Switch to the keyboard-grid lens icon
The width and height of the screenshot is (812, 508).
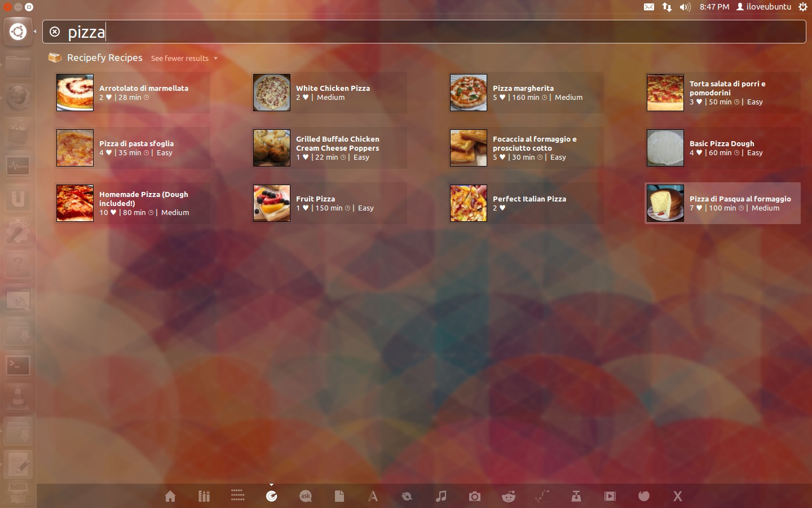point(238,496)
